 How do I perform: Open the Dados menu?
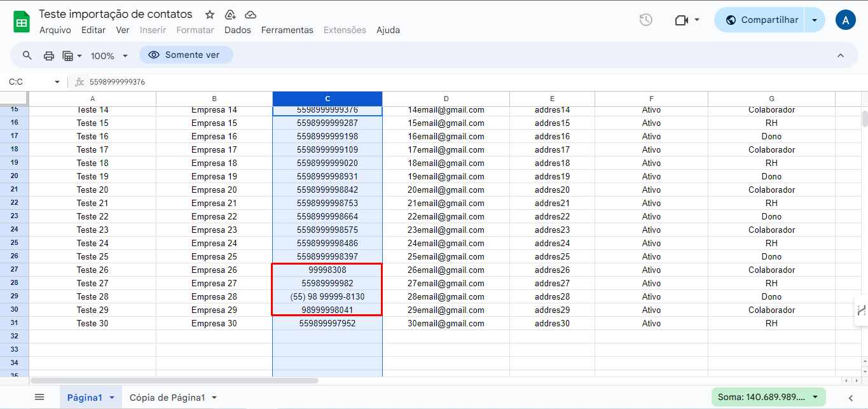coord(237,30)
